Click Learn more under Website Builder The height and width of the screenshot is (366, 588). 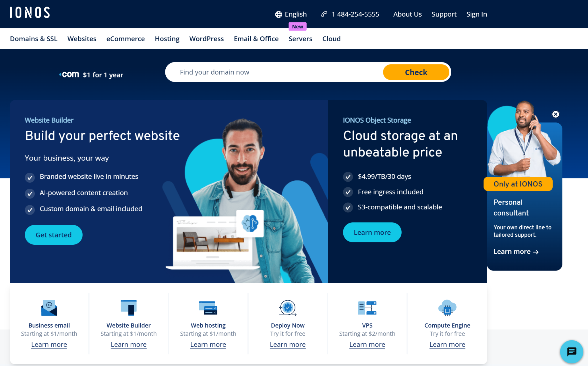pos(129,344)
